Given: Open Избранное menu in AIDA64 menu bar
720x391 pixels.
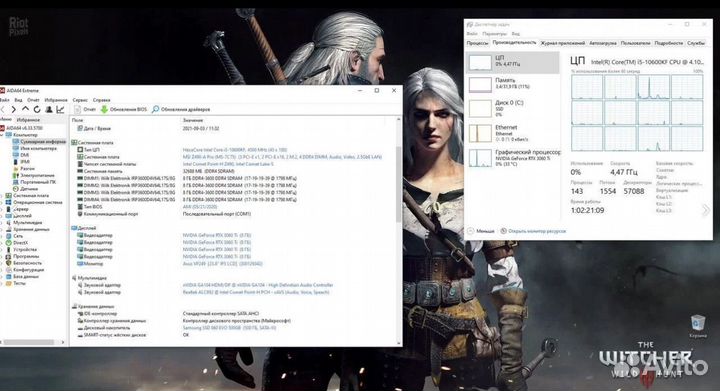Looking at the screenshot, I should click(56, 100).
